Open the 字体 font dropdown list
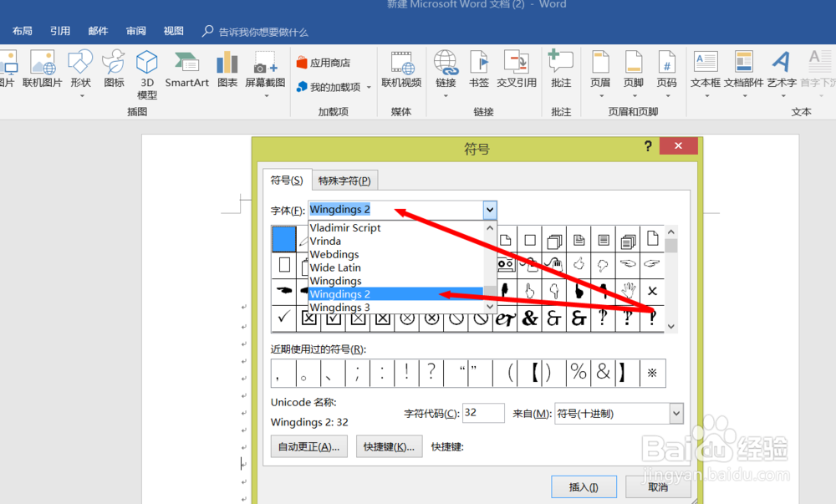Image resolution: width=836 pixels, height=504 pixels. pyautogui.click(x=490, y=210)
